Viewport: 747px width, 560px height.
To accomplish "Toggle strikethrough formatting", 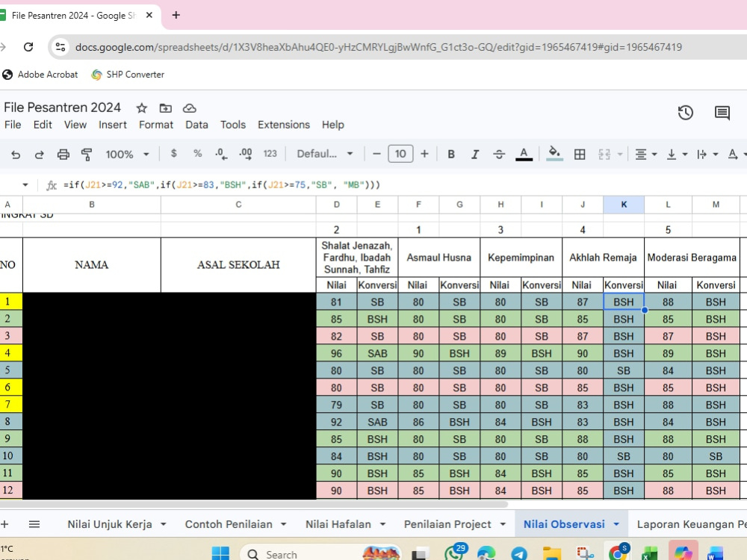I will click(x=499, y=155).
